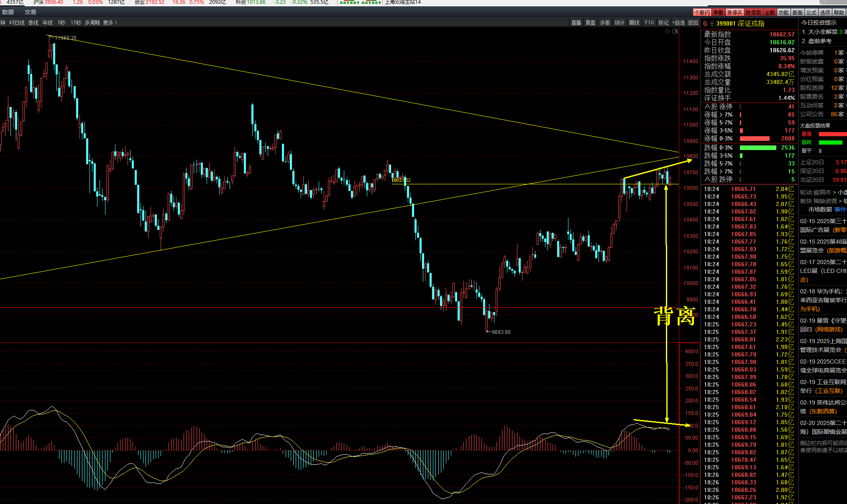847x504 pixels.
Task: Toggle the side panel layout icon
Action: click(675, 31)
